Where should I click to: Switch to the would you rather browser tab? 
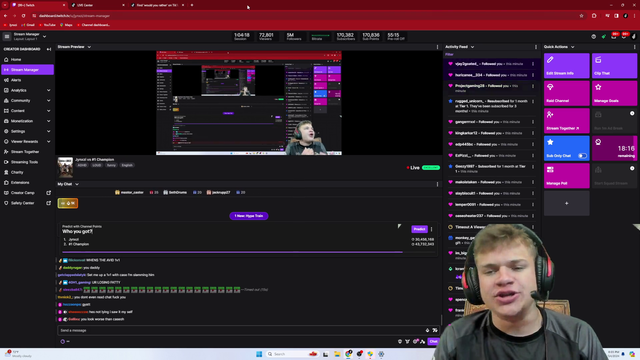157,5
